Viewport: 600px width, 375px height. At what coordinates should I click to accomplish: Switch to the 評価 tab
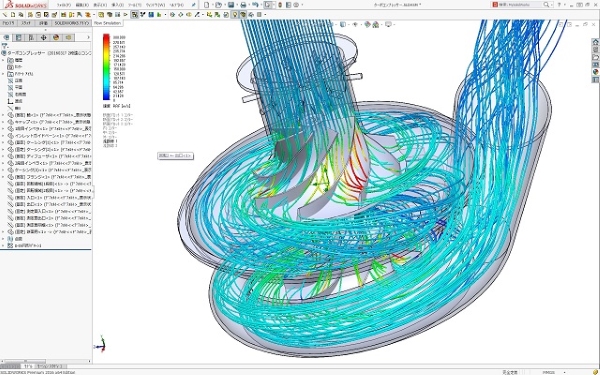tap(43, 23)
